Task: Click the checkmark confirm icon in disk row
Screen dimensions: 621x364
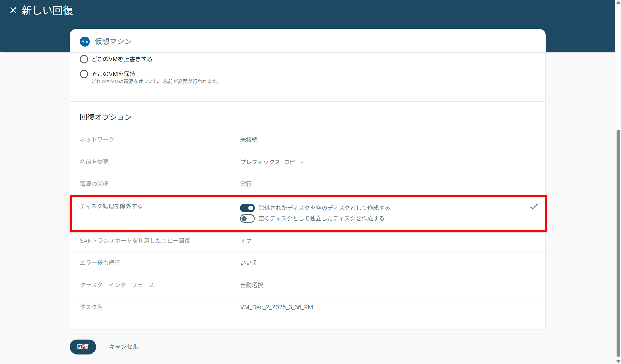Action: (534, 207)
